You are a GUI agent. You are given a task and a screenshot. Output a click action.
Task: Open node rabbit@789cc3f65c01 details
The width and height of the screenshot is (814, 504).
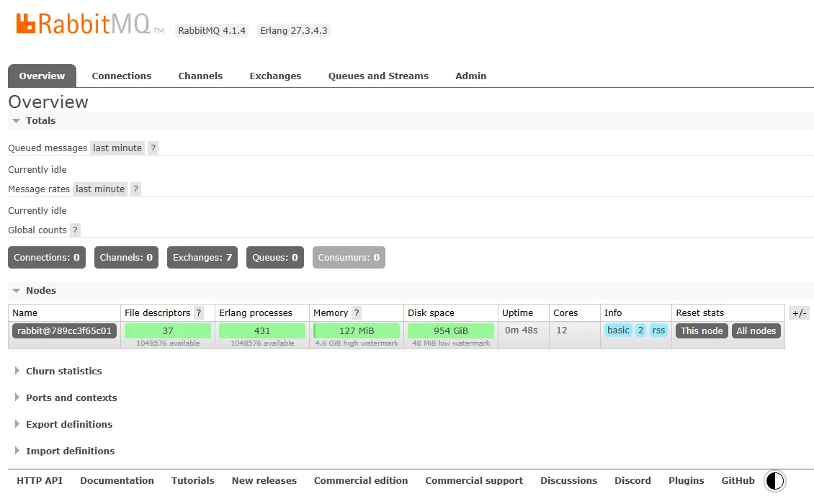click(64, 330)
